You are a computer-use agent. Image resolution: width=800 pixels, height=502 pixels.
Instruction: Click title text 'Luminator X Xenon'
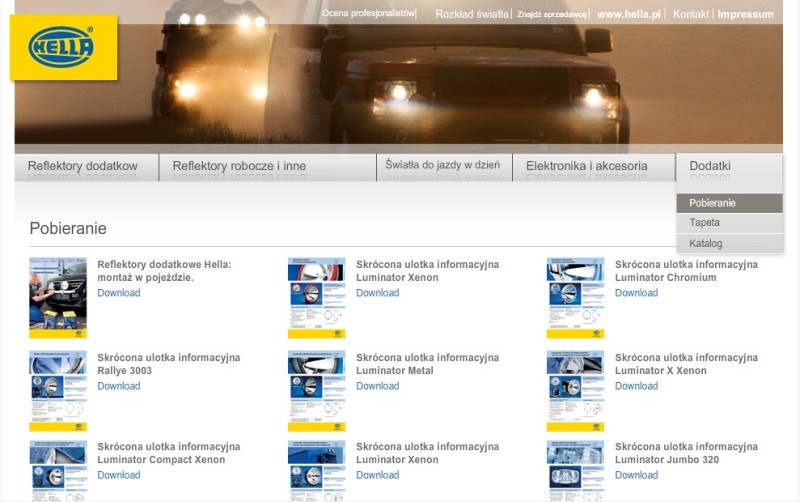(x=661, y=371)
